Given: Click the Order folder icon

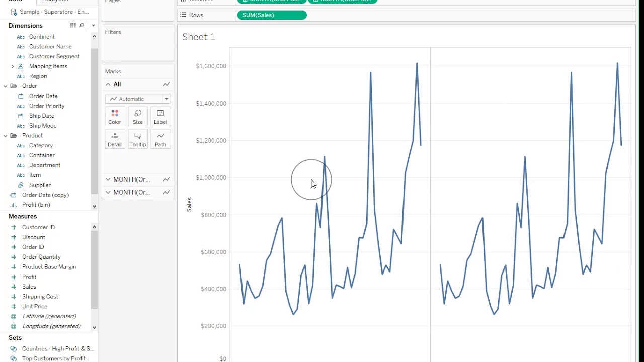Looking at the screenshot, I should pyautogui.click(x=14, y=86).
